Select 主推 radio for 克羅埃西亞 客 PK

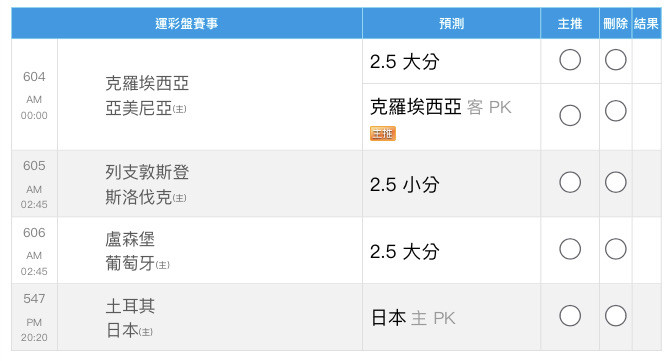[x=570, y=115]
